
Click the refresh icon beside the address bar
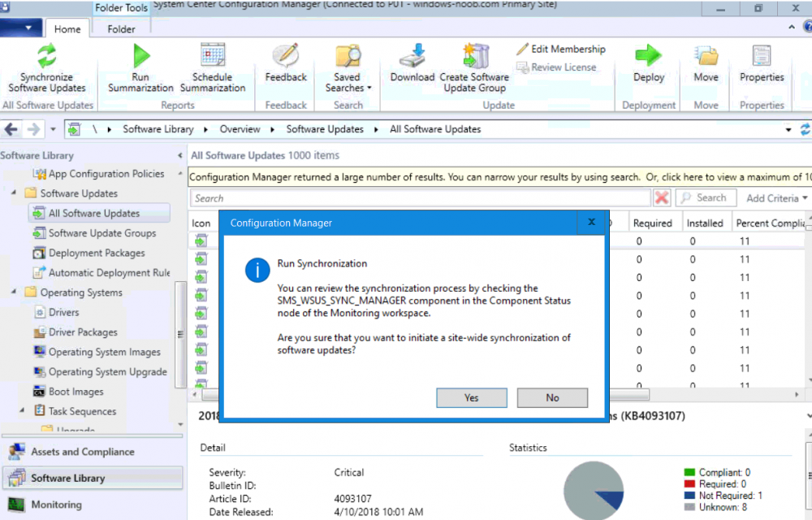pyautogui.click(x=805, y=129)
